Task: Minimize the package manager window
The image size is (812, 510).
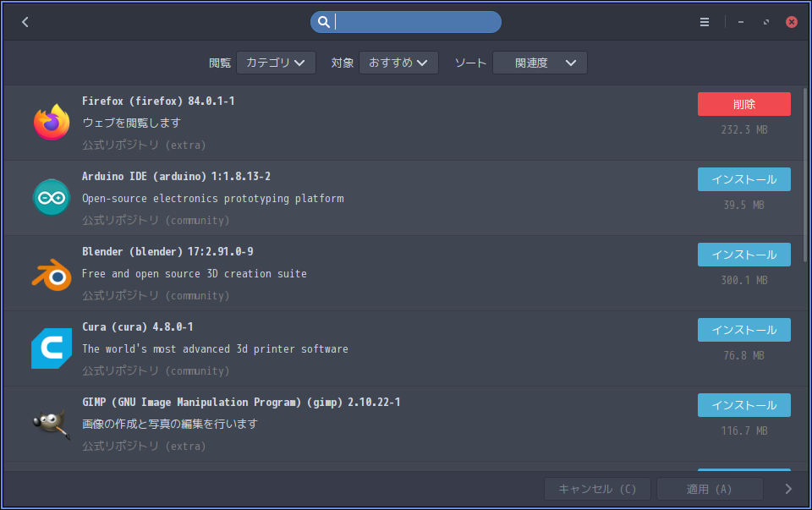Action: point(741,22)
